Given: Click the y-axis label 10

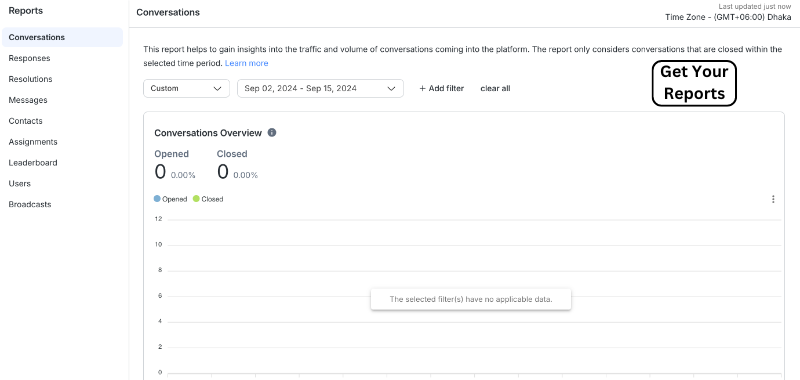Looking at the screenshot, I should pos(158,245).
